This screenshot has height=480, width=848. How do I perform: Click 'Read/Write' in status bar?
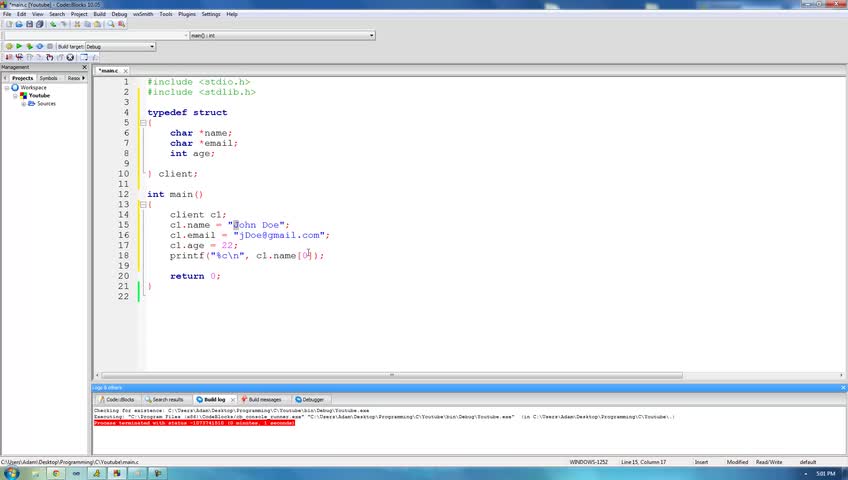(x=768, y=462)
